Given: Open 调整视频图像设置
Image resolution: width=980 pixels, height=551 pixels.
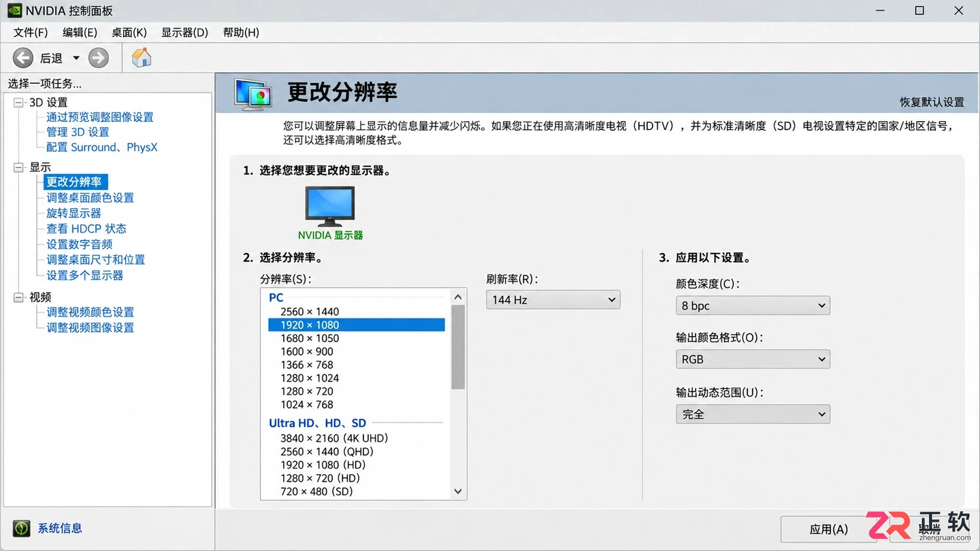Looking at the screenshot, I should pyautogui.click(x=91, y=327).
